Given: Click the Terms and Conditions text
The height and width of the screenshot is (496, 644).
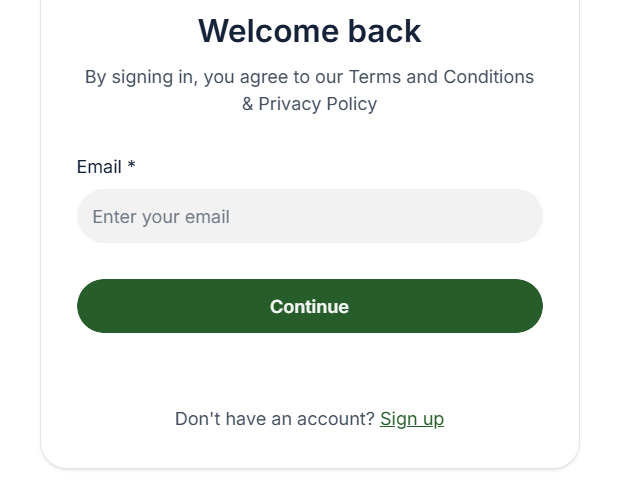Looking at the screenshot, I should pos(441,77).
